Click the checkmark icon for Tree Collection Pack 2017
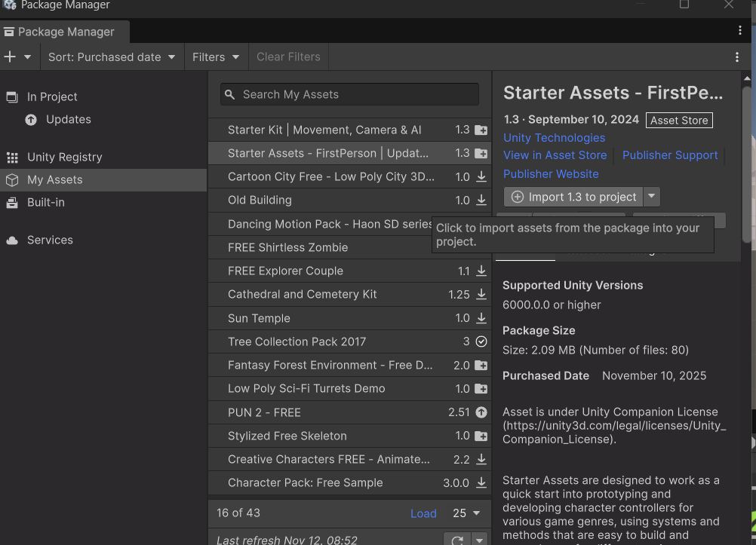The height and width of the screenshot is (545, 756). (481, 341)
